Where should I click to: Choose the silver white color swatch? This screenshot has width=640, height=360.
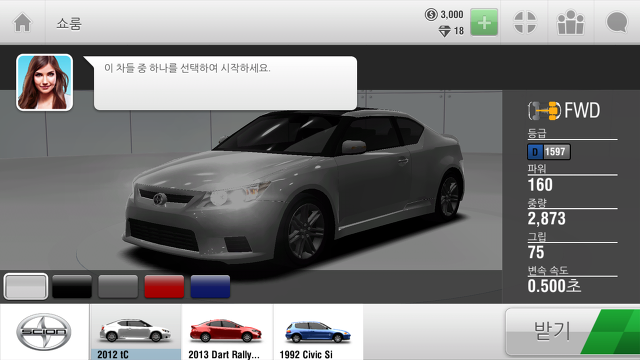click(x=26, y=287)
